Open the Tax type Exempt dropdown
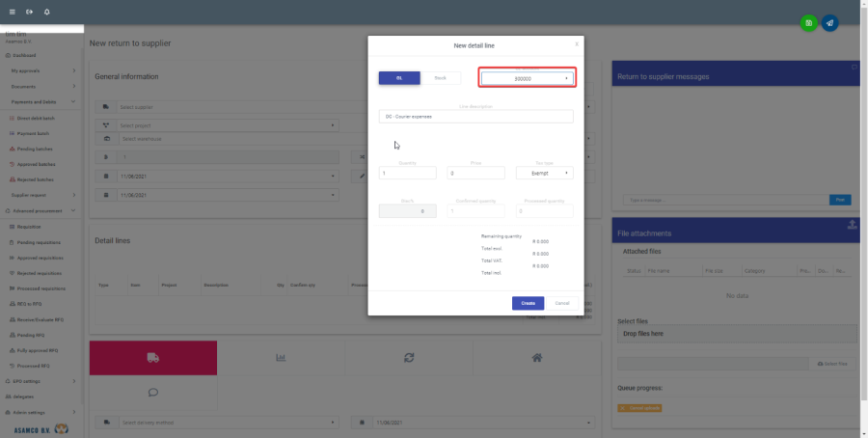The width and height of the screenshot is (868, 438). 544,173
